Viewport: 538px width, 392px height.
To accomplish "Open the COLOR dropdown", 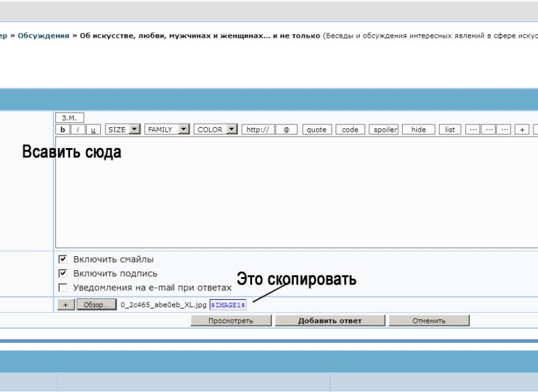I will (x=216, y=130).
